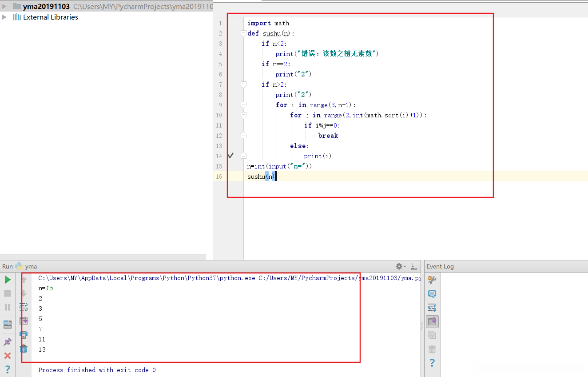Image resolution: width=588 pixels, height=377 pixels.
Task: Clear Run console output with trash icon
Action: point(24,349)
